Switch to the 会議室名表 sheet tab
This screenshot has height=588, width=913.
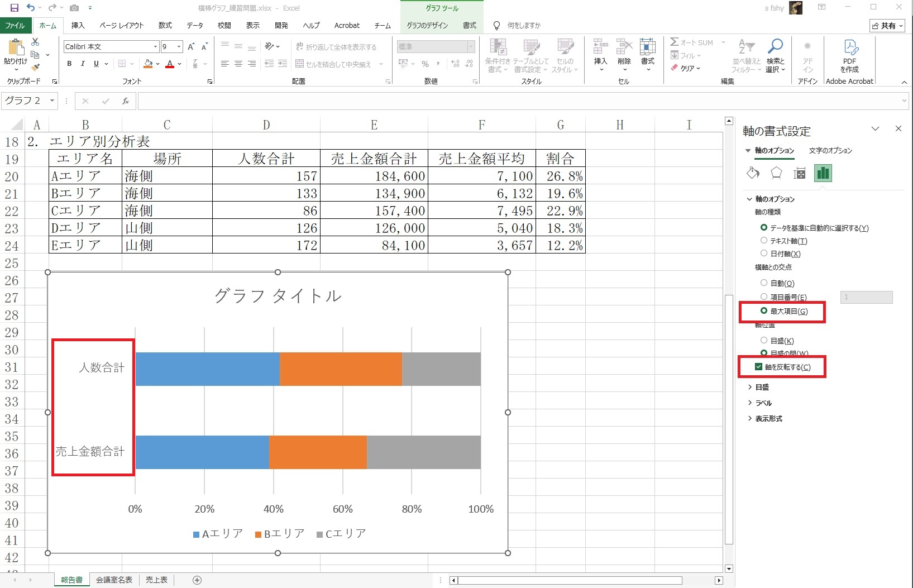click(x=114, y=580)
